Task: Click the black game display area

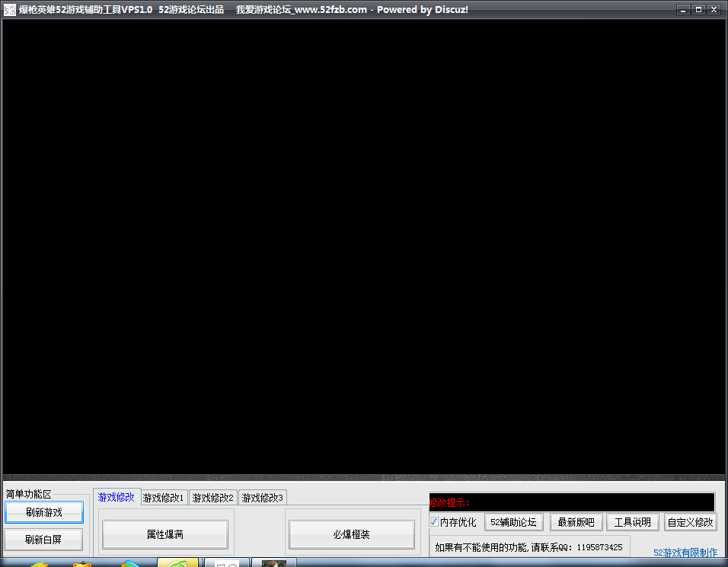Action: 364,247
